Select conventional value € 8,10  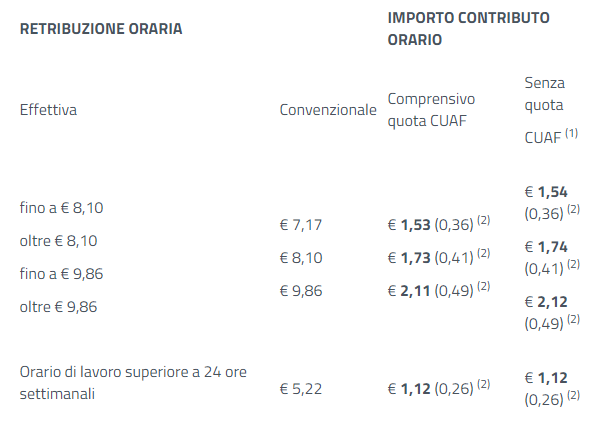coord(301,257)
